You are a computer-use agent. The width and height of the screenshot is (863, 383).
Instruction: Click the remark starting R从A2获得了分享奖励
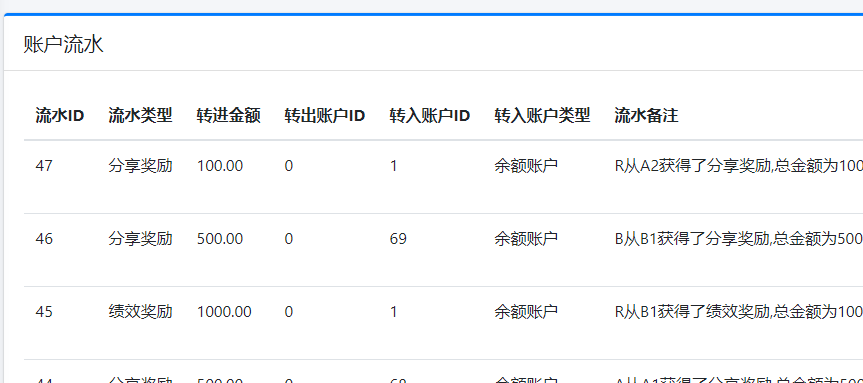[x=739, y=166]
